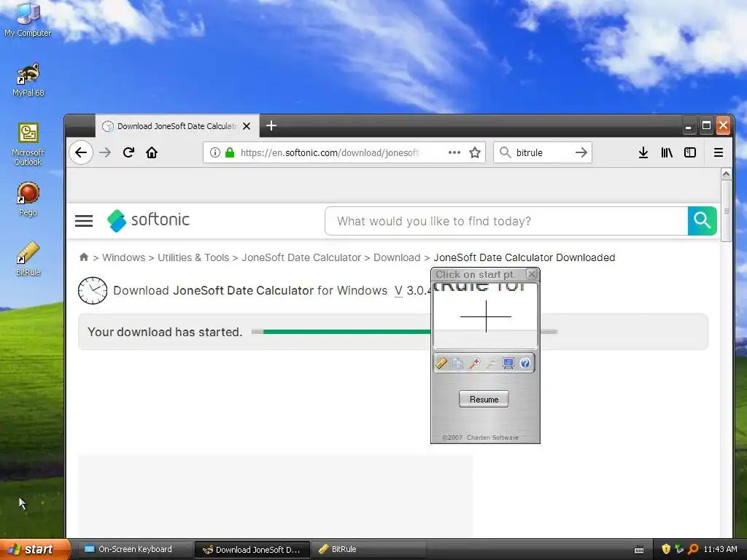Open JoneSoft Date Calculator breadcrumb link
The image size is (747, 560).
(x=301, y=257)
